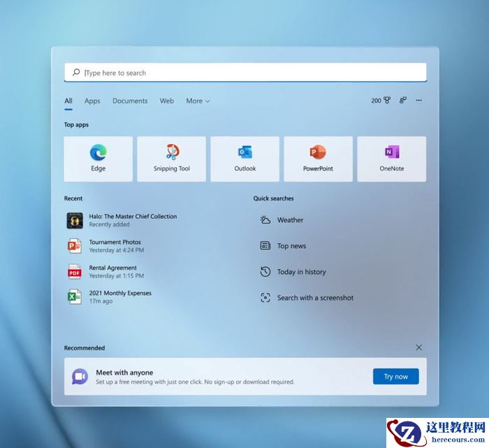This screenshot has width=489, height=448.
Task: Launch Snipping Tool from Top apps
Action: (172, 159)
